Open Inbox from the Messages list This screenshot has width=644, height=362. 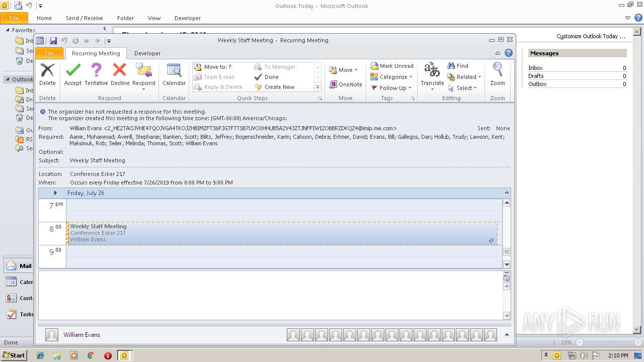click(x=535, y=68)
